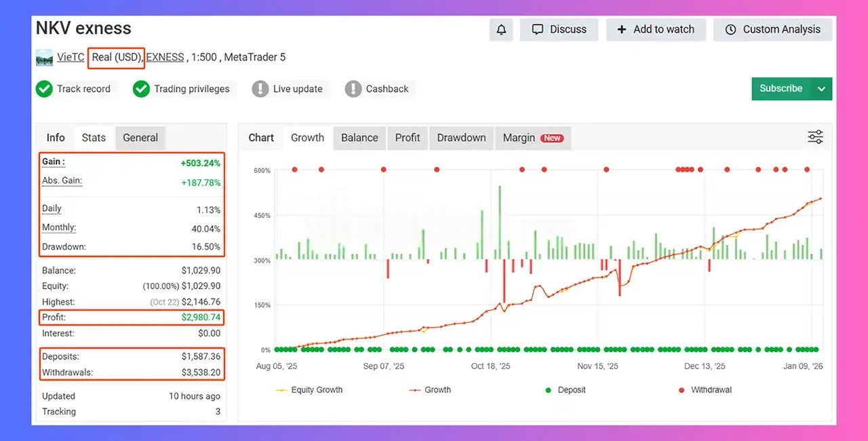Click the +503.24% gain value
Viewport: 868px width, 441px height.
coord(201,164)
